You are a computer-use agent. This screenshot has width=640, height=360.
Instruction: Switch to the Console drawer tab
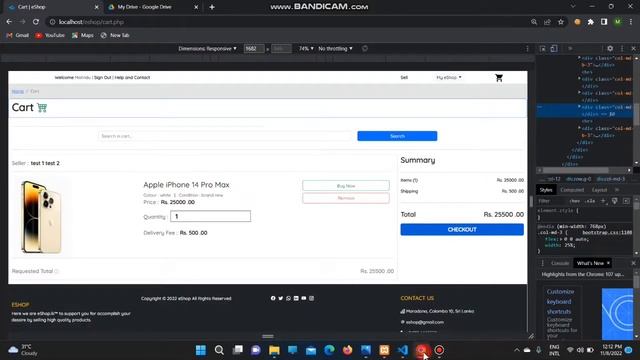tap(560, 263)
